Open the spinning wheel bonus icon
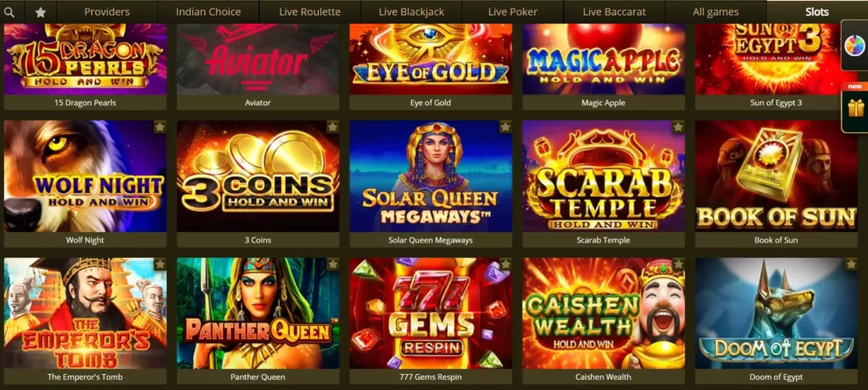Image resolution: width=868 pixels, height=390 pixels. pyautogui.click(x=854, y=46)
